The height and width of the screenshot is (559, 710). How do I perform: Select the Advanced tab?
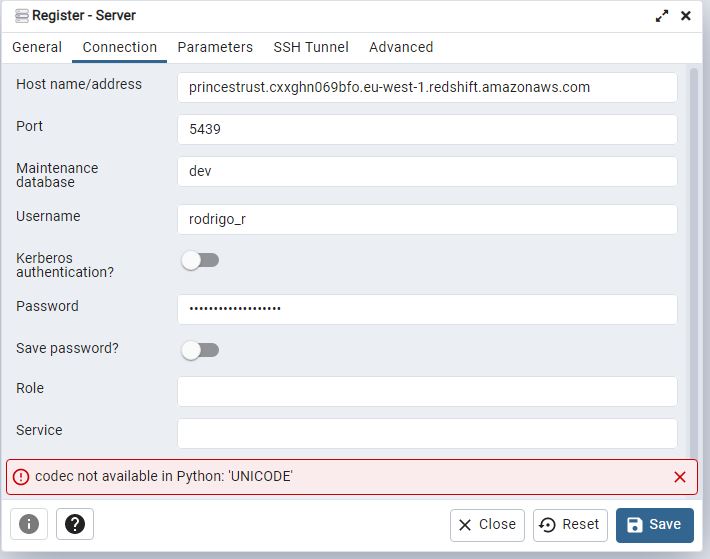coord(401,47)
